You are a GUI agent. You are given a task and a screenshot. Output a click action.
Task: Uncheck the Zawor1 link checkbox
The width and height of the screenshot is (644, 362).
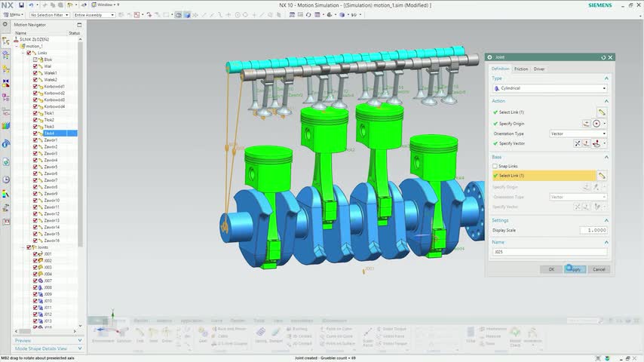tap(35, 140)
